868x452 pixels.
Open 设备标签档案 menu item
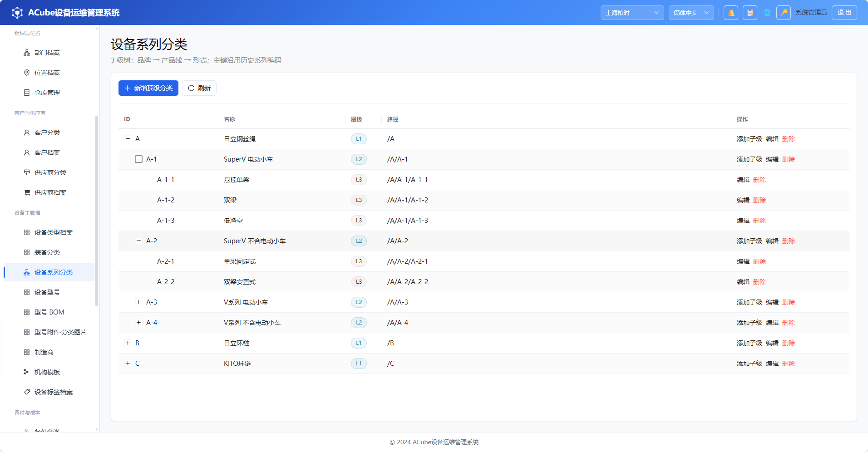[49, 392]
